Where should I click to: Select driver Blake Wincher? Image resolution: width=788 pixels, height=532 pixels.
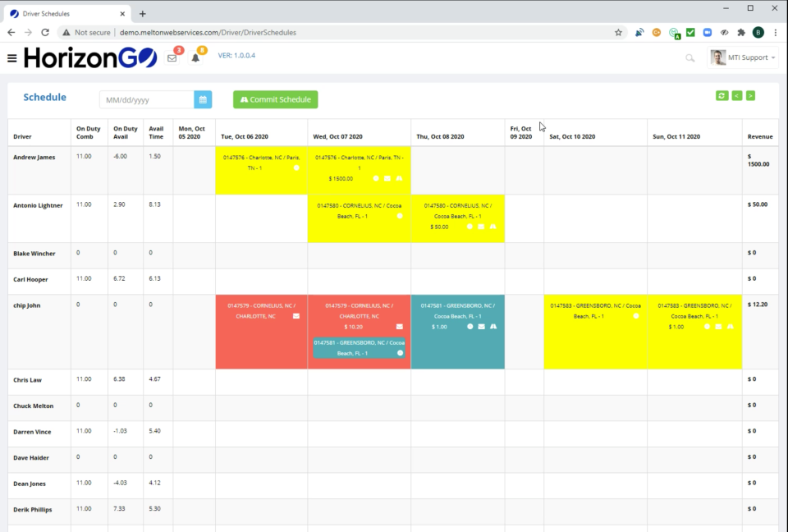coord(34,254)
